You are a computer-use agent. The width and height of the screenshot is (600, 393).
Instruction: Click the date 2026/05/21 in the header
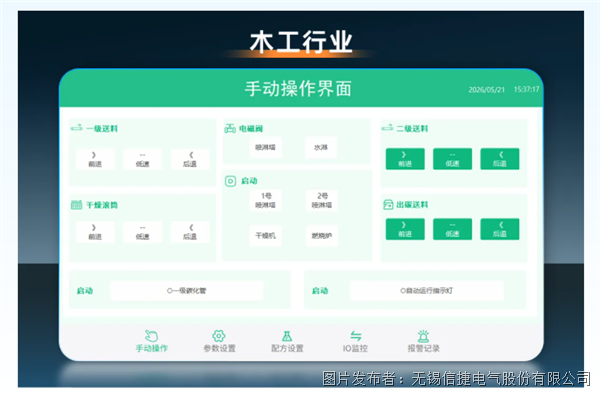point(486,90)
